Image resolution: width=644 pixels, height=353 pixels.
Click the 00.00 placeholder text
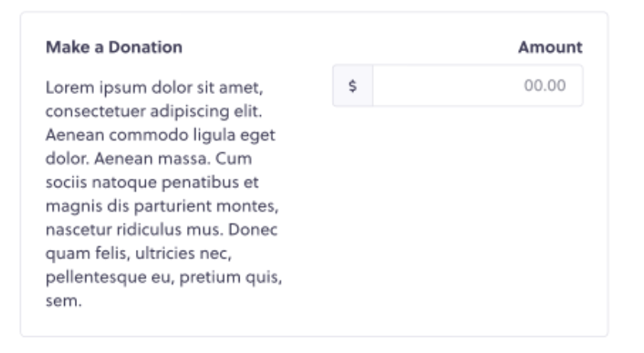tap(545, 86)
